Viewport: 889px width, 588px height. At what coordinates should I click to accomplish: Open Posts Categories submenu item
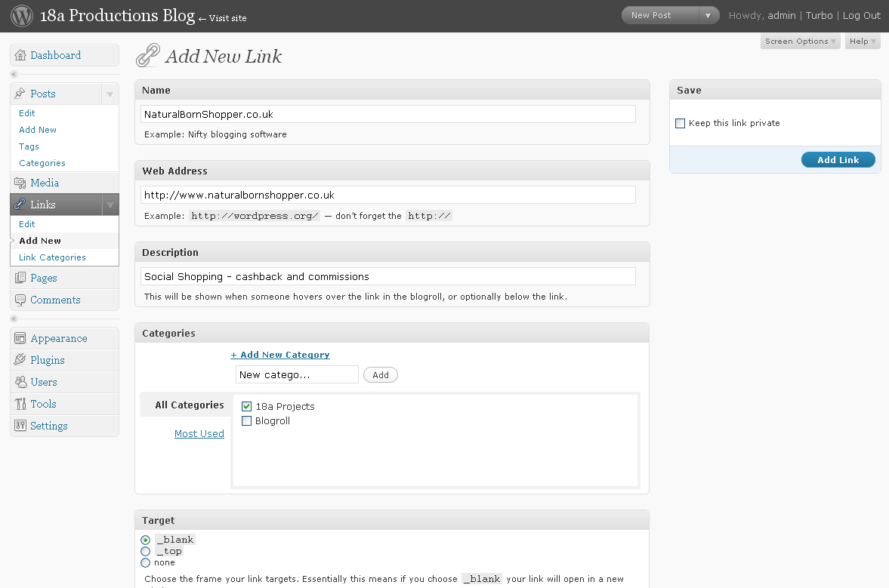click(x=42, y=163)
